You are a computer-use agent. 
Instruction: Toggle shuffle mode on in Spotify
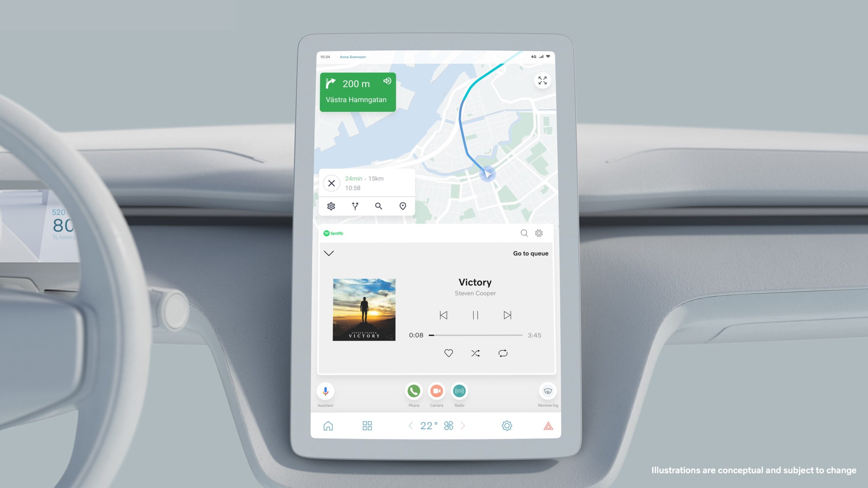pos(475,353)
